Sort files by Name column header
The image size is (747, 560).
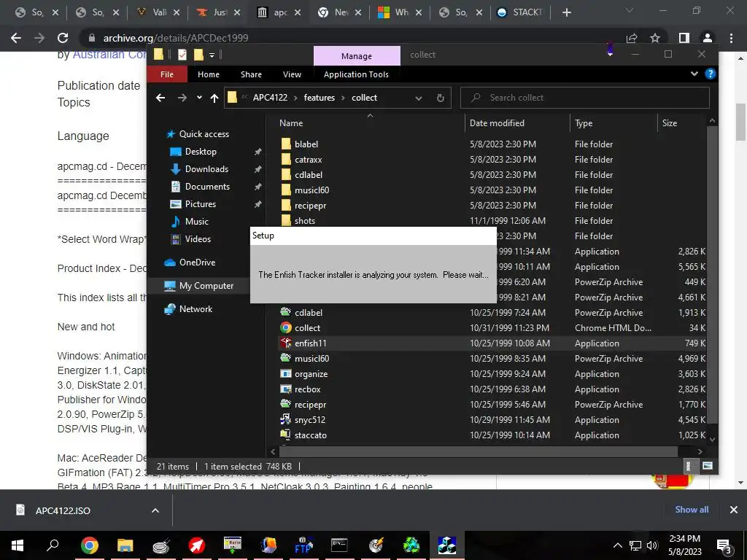(x=291, y=122)
